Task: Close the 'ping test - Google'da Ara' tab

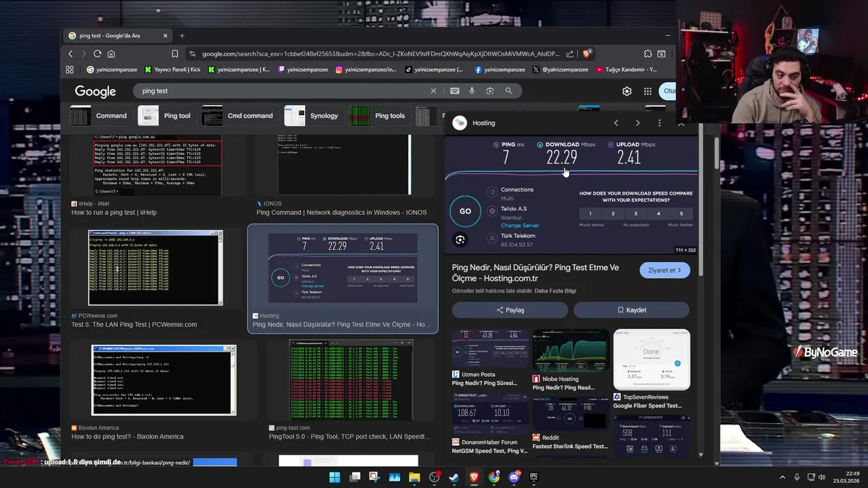Action: (x=165, y=35)
